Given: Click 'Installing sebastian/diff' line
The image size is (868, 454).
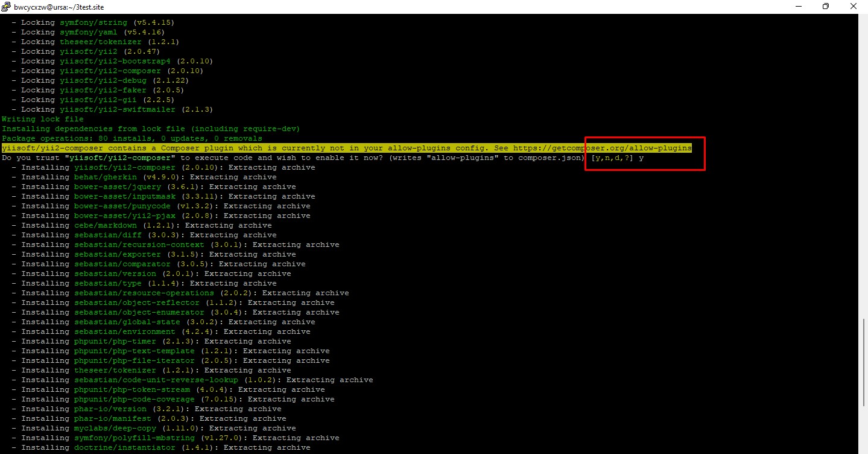Looking at the screenshot, I should coord(144,235).
